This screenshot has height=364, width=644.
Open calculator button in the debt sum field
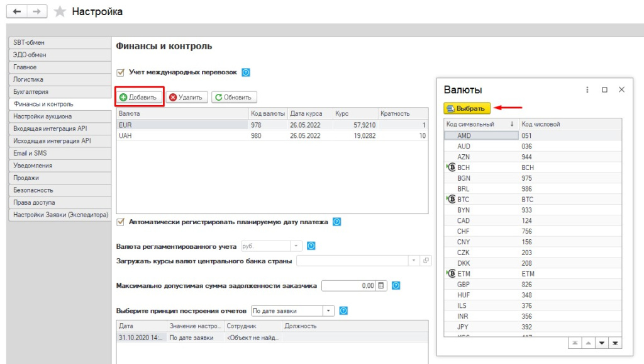coord(381,285)
